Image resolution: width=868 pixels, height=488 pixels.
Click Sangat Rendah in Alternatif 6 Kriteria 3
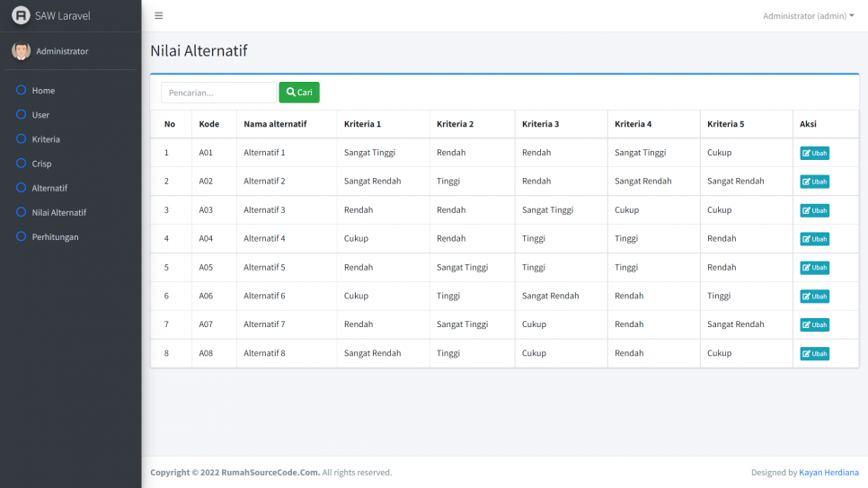point(550,296)
